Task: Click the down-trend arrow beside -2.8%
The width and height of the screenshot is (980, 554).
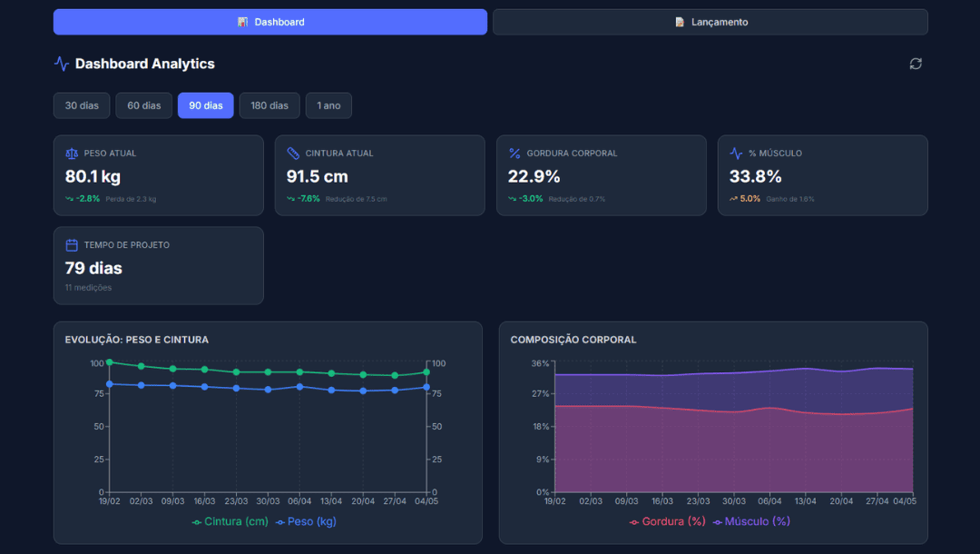Action: click(x=69, y=199)
